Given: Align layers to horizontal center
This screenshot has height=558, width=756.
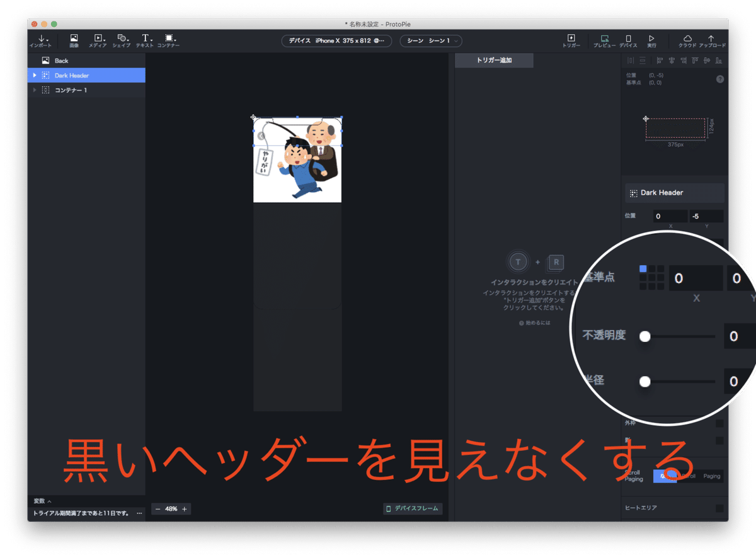Looking at the screenshot, I should click(672, 60).
